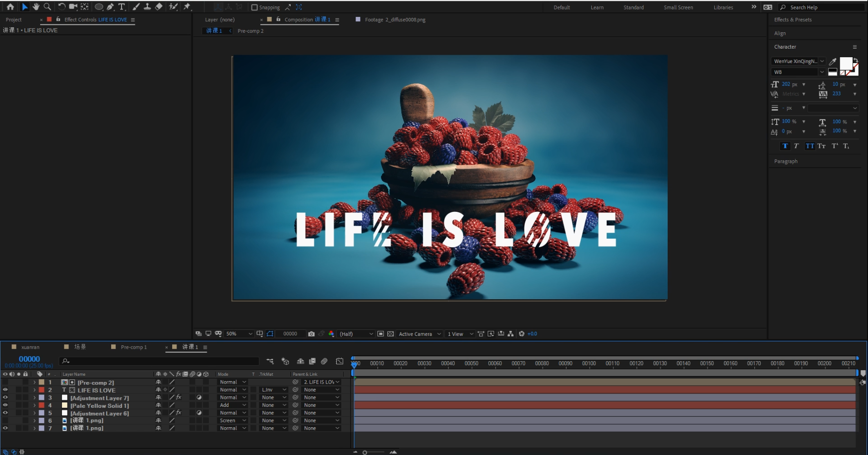Select the Pan Behind anchor point tool
Screen dimensions: 868x455
(85, 7)
